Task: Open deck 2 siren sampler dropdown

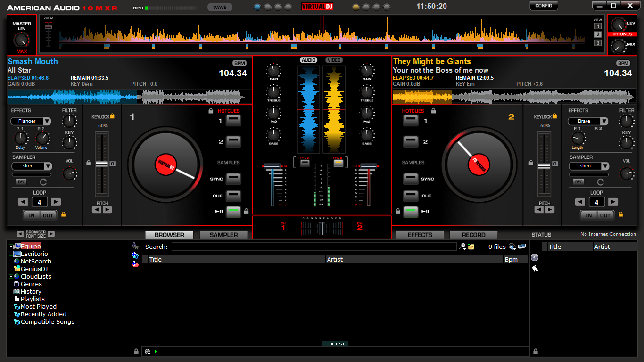Action: tap(605, 166)
